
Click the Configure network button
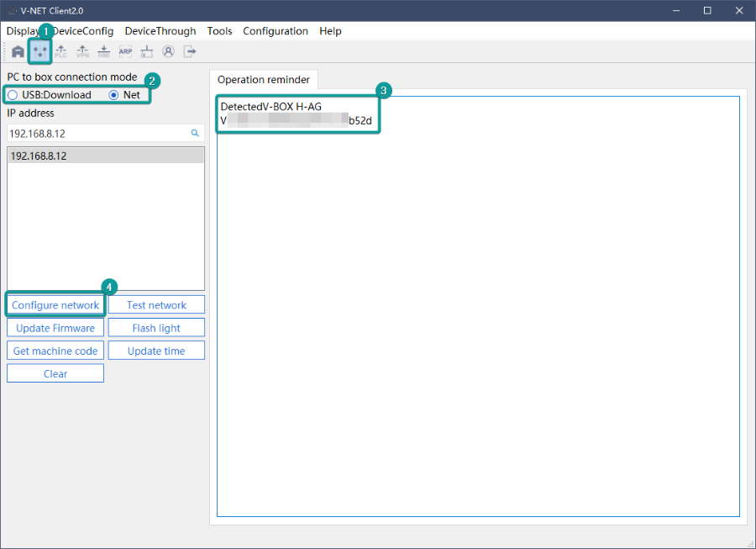[x=55, y=305]
